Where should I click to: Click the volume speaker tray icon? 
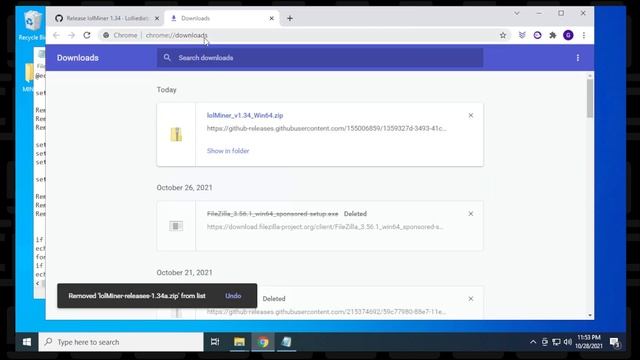568,342
